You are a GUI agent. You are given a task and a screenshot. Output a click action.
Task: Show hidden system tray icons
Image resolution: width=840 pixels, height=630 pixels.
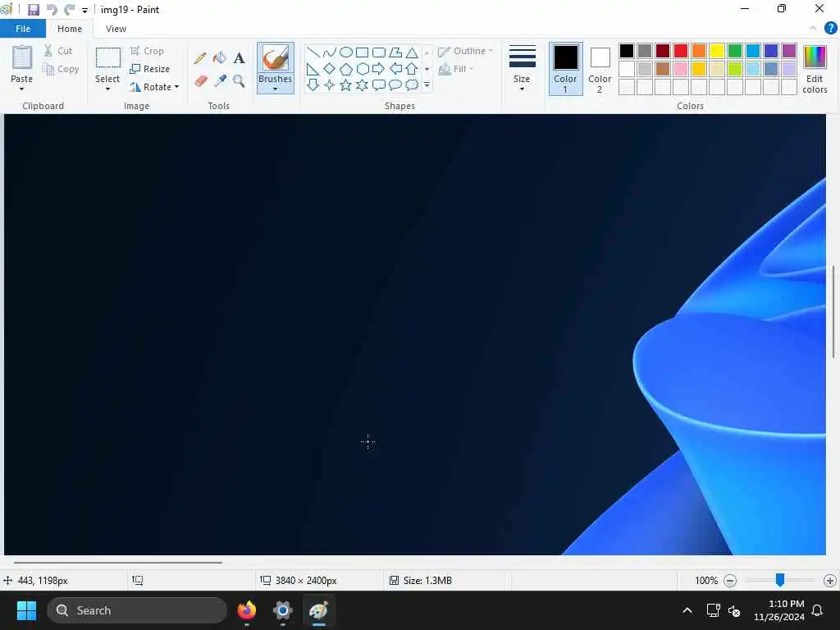[x=687, y=610]
